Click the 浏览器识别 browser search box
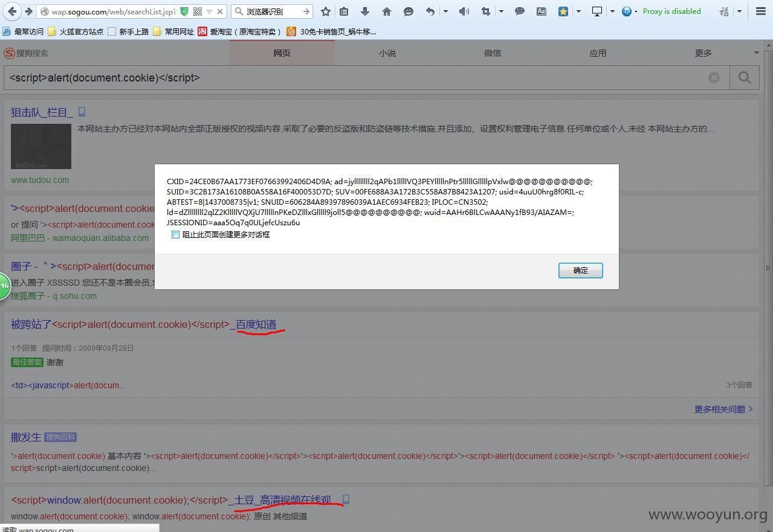Viewport: 773px width, 532px height. coord(271,11)
